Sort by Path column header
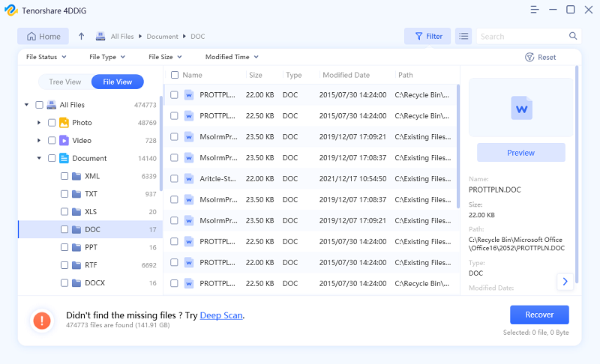The image size is (600, 364). pos(405,75)
